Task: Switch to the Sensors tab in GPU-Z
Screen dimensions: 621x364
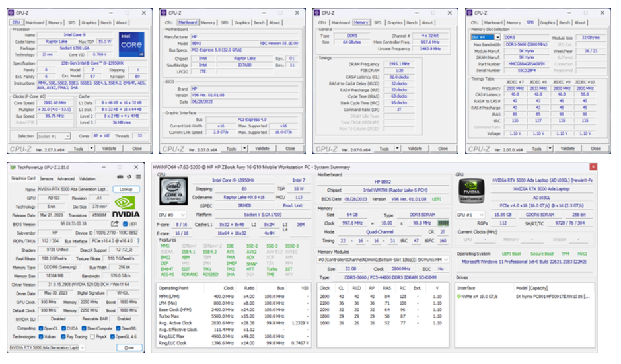Action: pyautogui.click(x=46, y=178)
